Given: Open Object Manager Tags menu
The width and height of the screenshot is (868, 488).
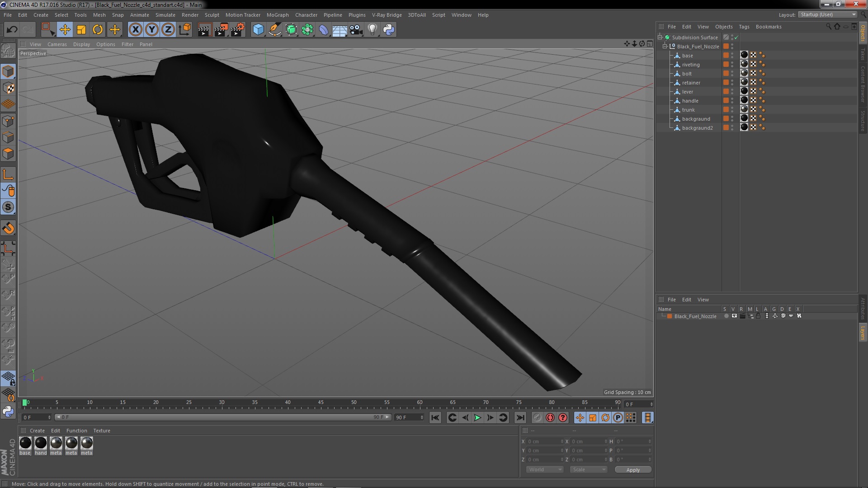Looking at the screenshot, I should click(x=744, y=27).
